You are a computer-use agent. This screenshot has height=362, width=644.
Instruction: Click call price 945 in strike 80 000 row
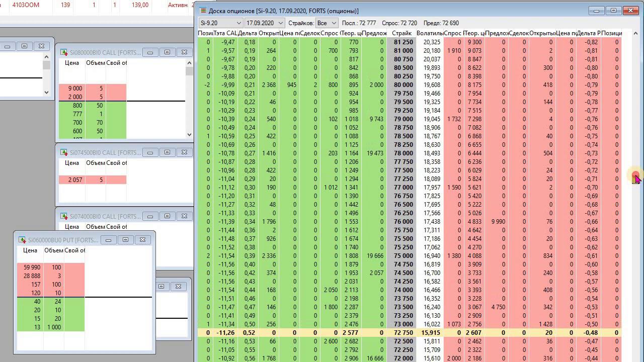[293, 85]
